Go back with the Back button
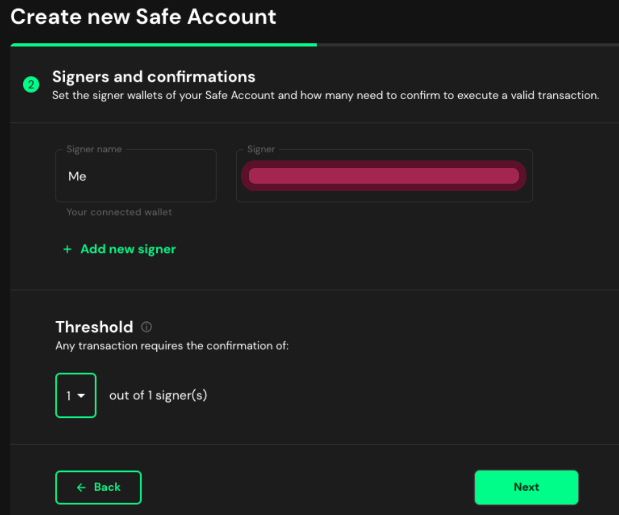Image resolution: width=619 pixels, height=515 pixels. click(x=98, y=487)
